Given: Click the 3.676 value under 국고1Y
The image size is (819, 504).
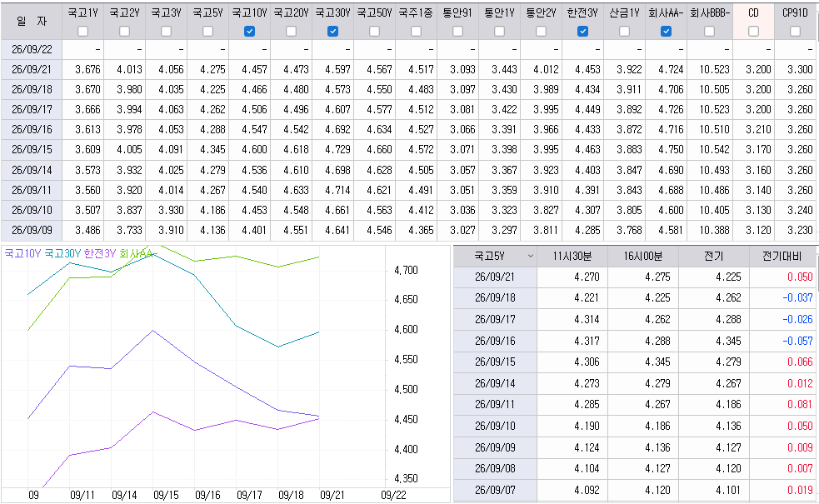Looking at the screenshot, I should (x=87, y=69).
